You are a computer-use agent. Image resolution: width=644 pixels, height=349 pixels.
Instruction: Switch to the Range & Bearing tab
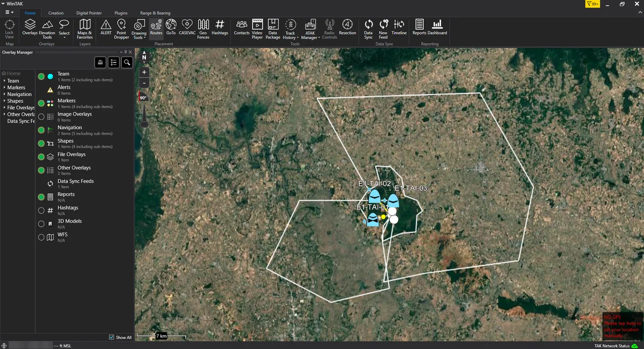[155, 13]
